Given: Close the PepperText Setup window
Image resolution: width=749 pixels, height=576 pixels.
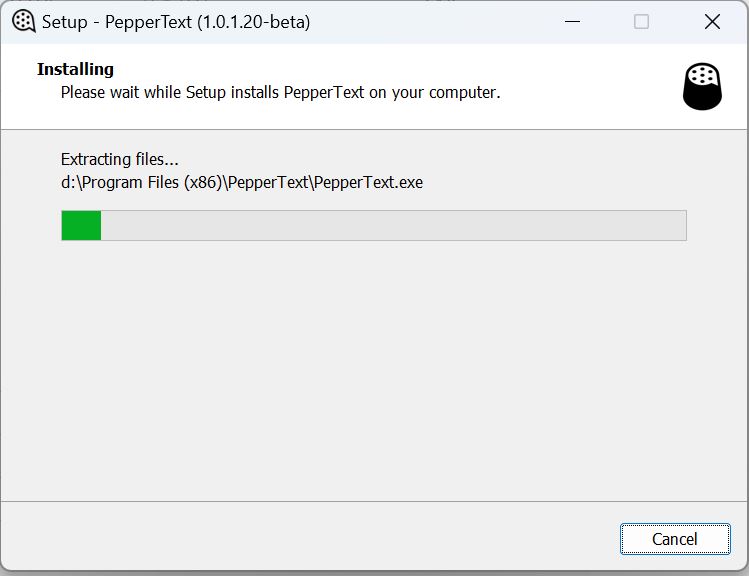Looking at the screenshot, I should tap(712, 22).
